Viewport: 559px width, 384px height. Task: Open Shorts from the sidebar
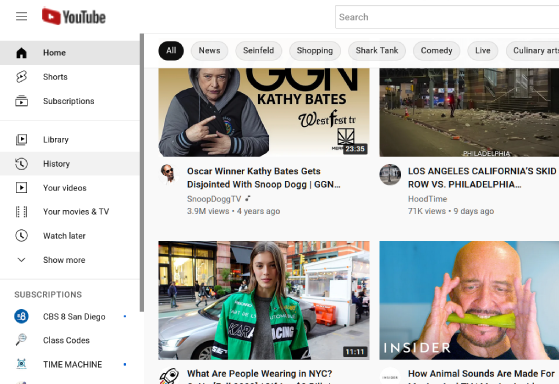tap(70, 77)
